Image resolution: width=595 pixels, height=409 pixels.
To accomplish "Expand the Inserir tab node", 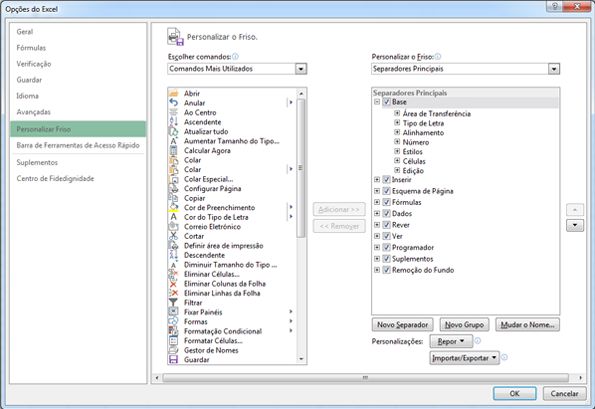I will coord(377,179).
